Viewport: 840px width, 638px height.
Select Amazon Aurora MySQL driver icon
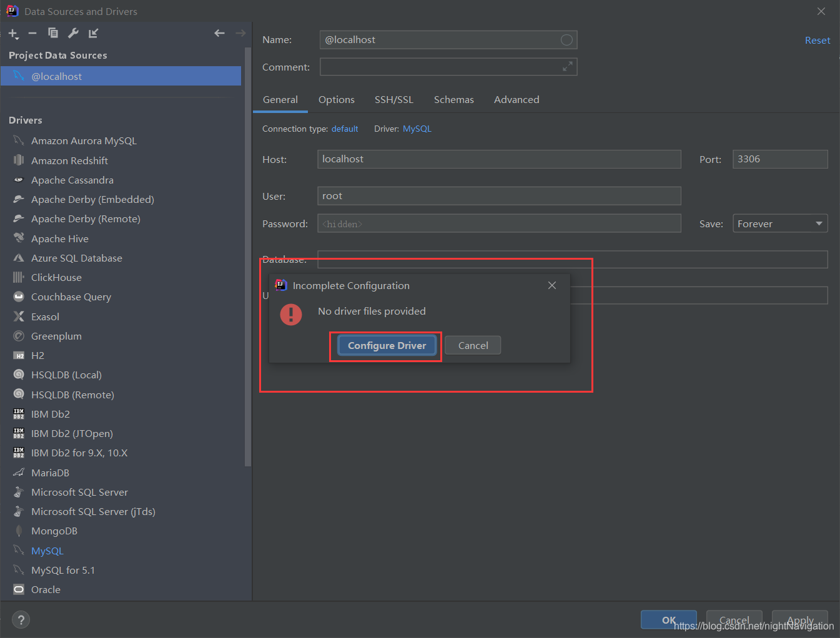[19, 140]
